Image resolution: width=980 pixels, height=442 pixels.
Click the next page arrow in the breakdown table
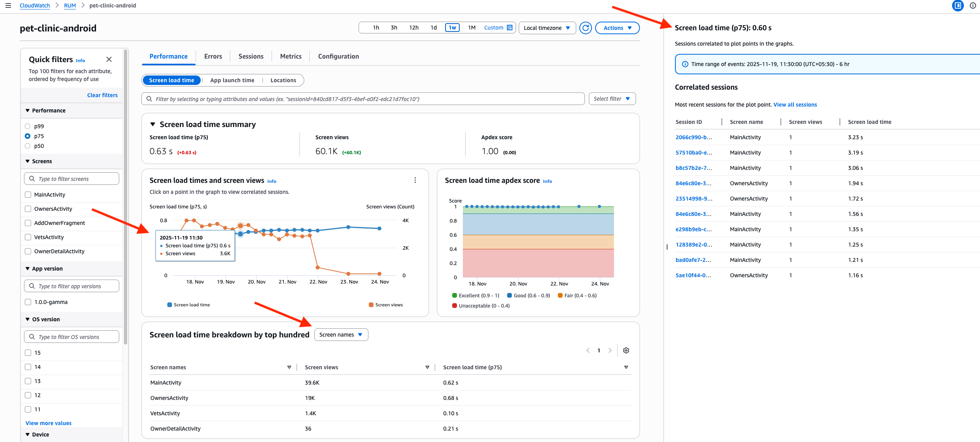(x=610, y=350)
